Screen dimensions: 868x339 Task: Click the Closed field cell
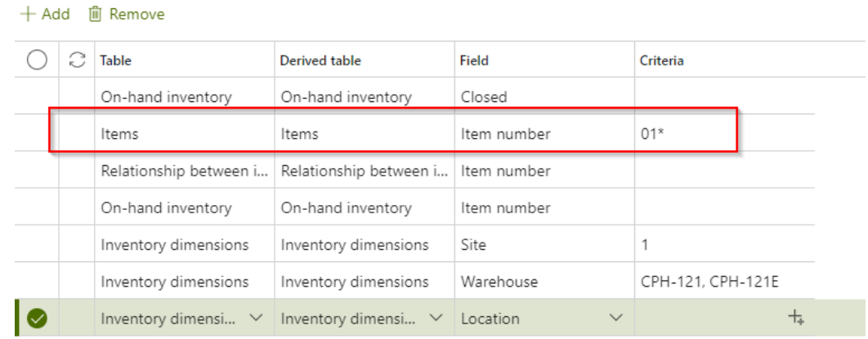484,97
